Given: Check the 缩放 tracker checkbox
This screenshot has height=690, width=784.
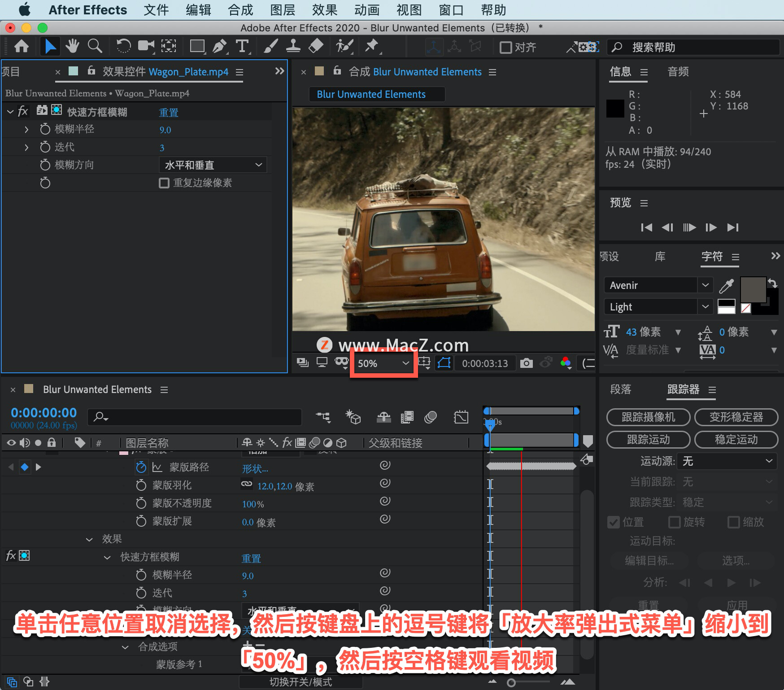Looking at the screenshot, I should (x=734, y=522).
